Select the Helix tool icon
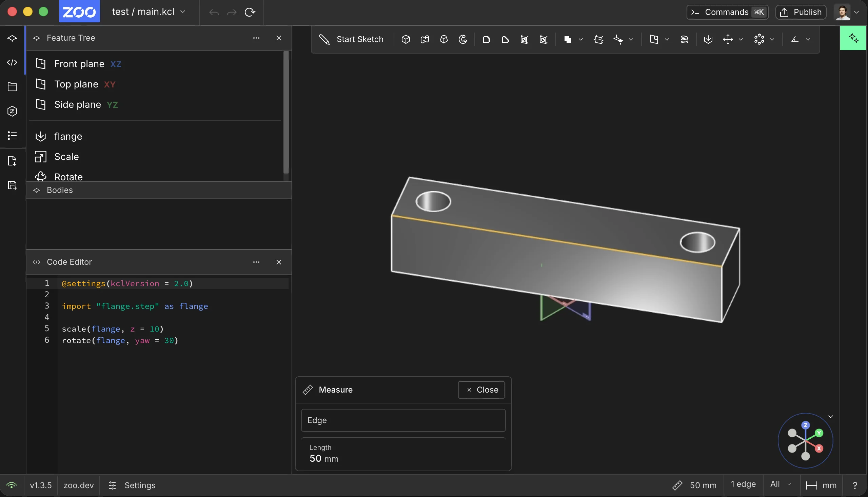 tap(684, 39)
